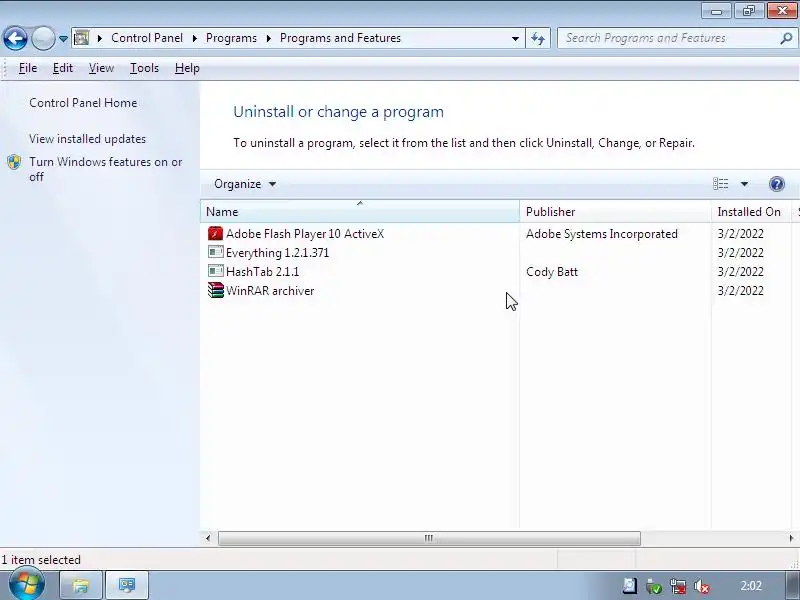Click the scrollbar left arrow
Screen dimensions: 800x600
pos(208,538)
